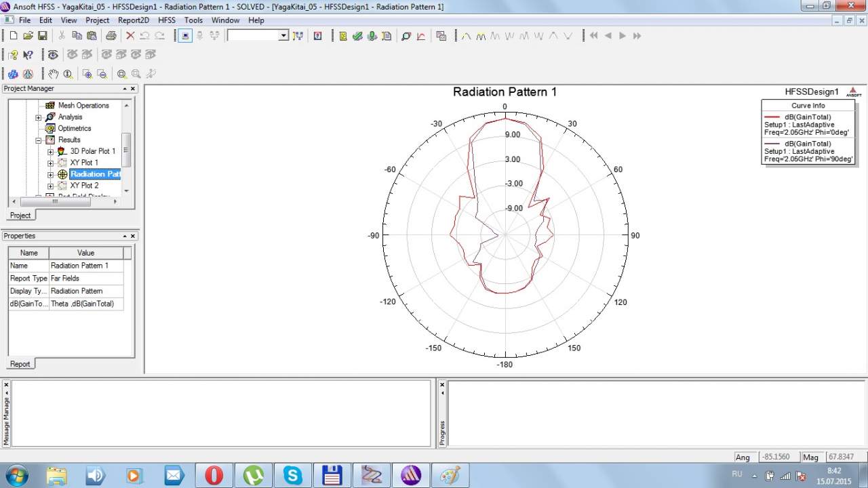
Task: Click the Value column header in Properties
Action: click(x=85, y=253)
